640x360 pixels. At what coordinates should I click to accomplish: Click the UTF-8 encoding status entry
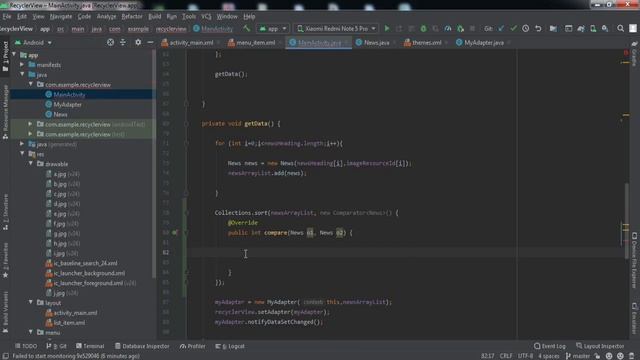pyautogui.click(x=525, y=356)
